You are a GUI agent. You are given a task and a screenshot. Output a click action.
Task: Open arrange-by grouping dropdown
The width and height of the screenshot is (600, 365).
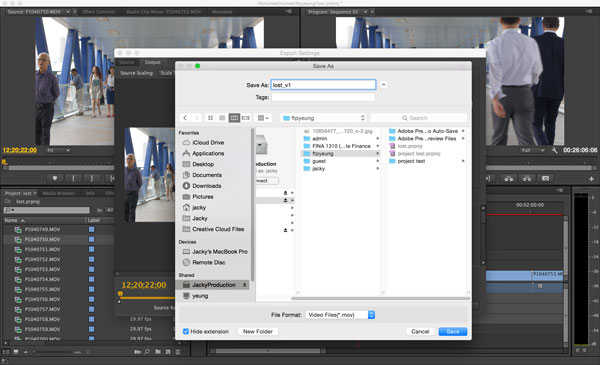coord(262,118)
